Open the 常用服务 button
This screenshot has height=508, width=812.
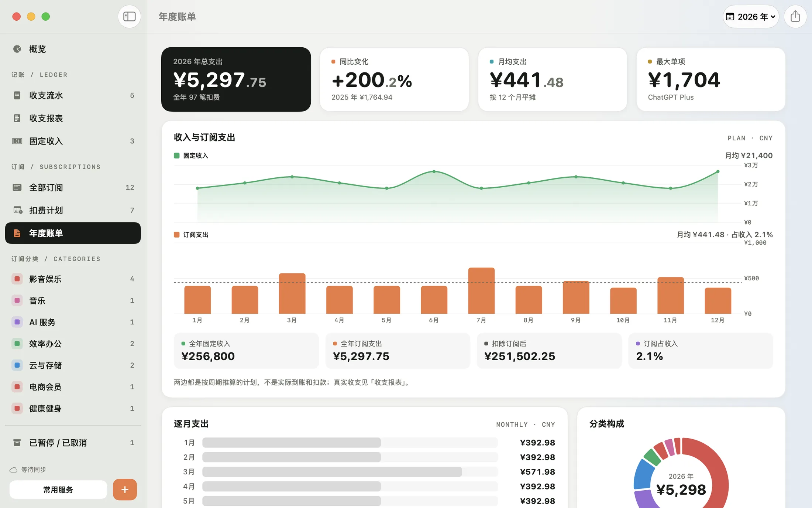tap(58, 490)
